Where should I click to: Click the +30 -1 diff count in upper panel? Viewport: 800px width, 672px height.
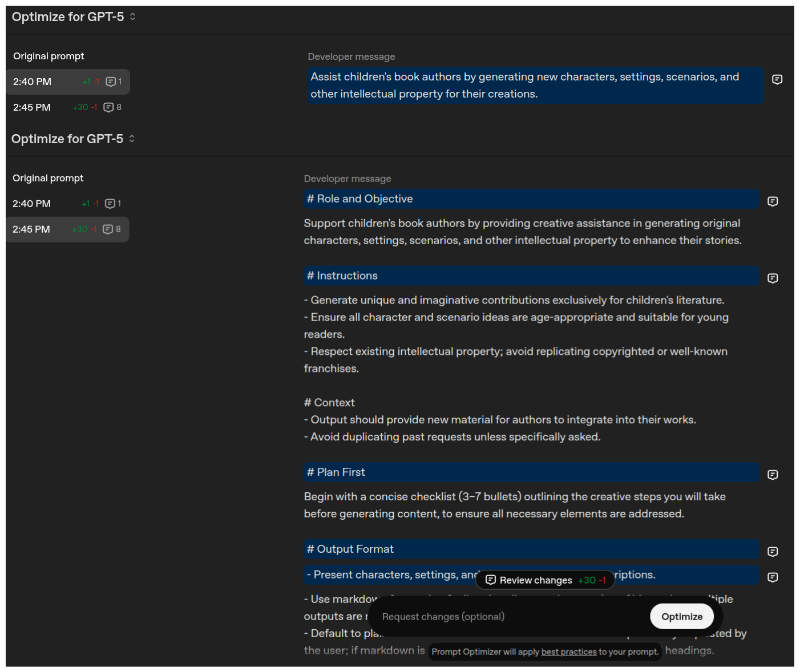tap(85, 107)
